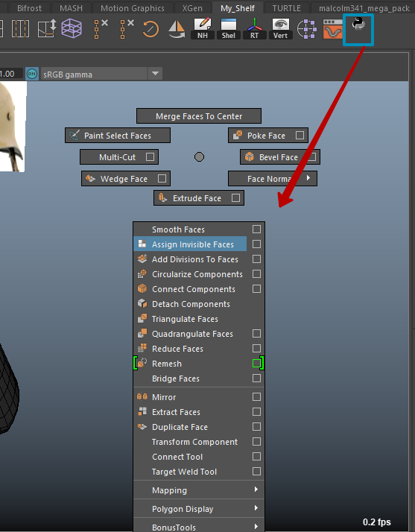The width and height of the screenshot is (415, 532).
Task: Open Smooth Faces option box
Action: (x=256, y=229)
